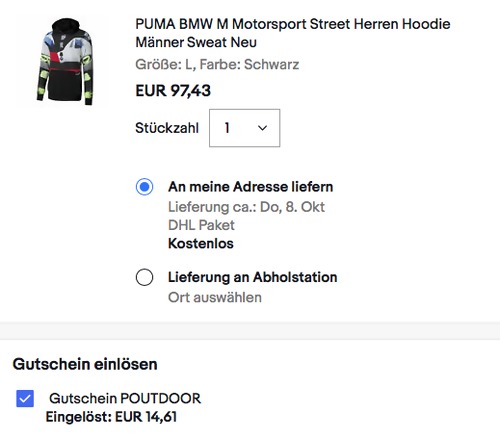
Task: Expand the Stückzahl quantity dropdown
Action: click(244, 128)
